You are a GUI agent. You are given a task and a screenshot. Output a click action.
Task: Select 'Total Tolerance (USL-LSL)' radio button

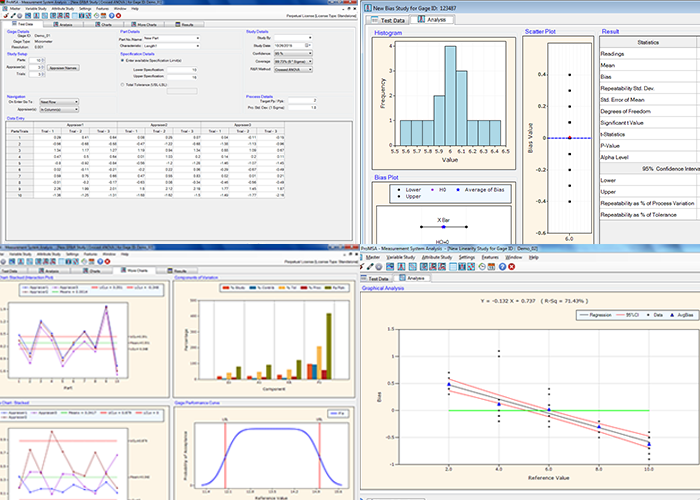tap(123, 85)
